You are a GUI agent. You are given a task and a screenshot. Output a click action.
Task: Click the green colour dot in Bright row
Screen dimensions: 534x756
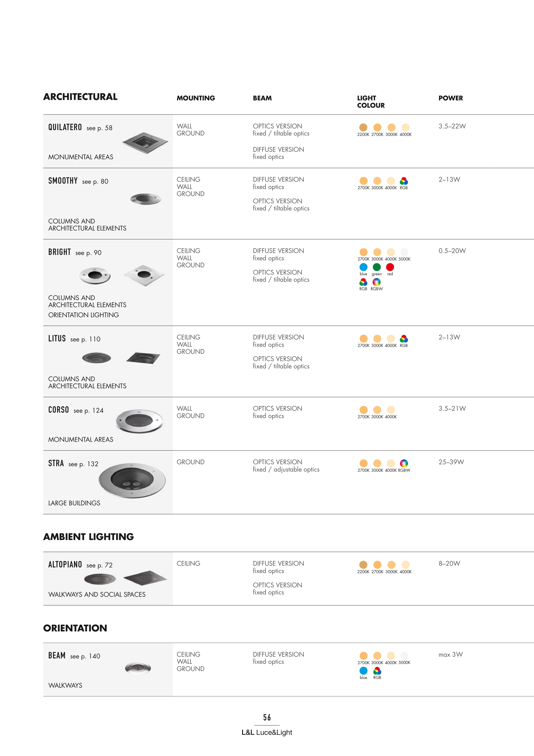pos(377,267)
